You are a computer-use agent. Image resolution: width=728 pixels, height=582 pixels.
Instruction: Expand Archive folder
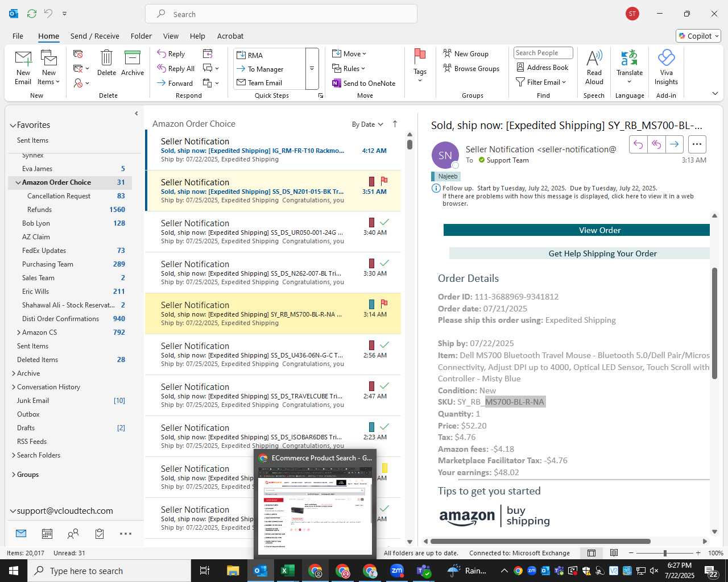click(x=13, y=373)
